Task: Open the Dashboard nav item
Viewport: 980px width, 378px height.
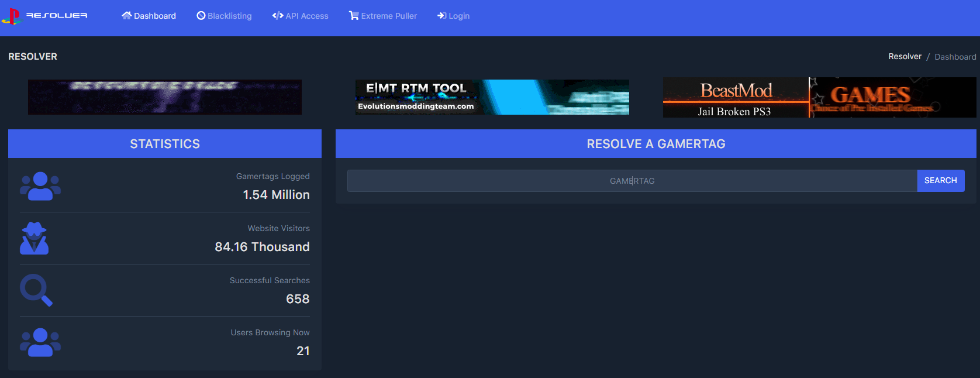Action: click(x=149, y=16)
